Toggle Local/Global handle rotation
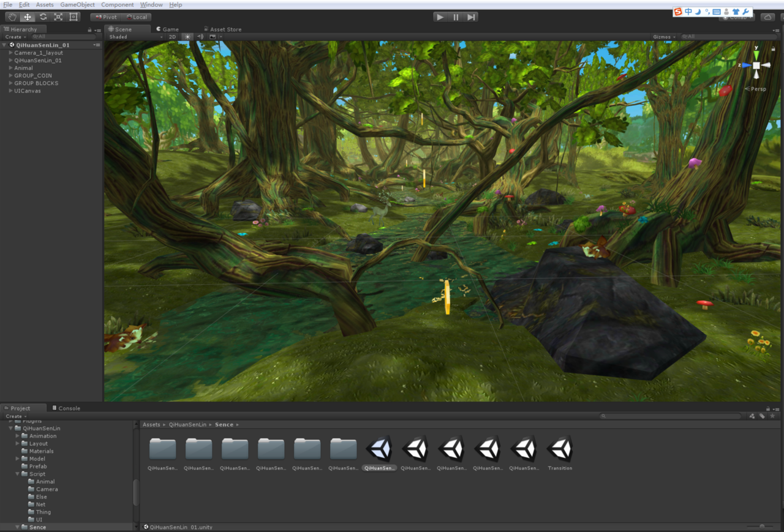Viewport: 784px width, 532px height. [136, 17]
